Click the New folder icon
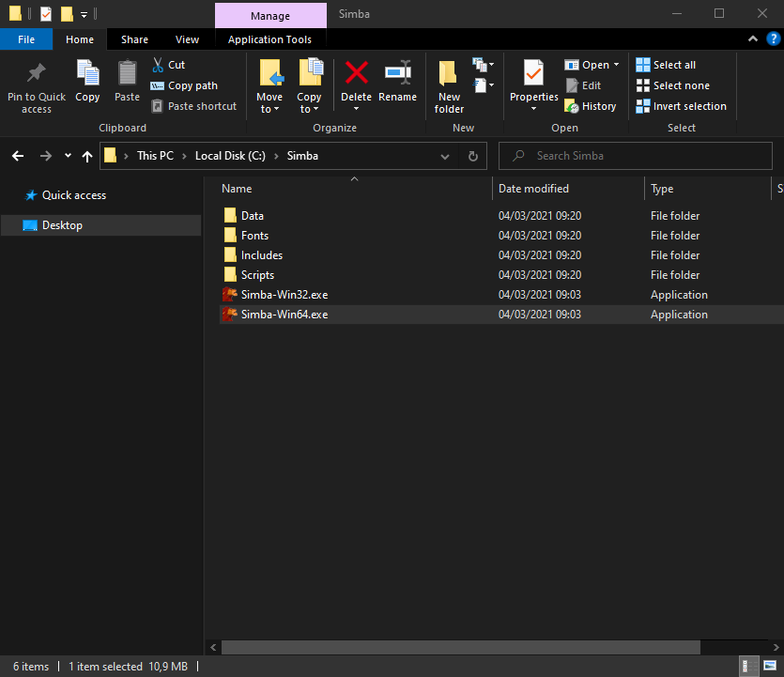The height and width of the screenshot is (677, 784). (x=448, y=73)
